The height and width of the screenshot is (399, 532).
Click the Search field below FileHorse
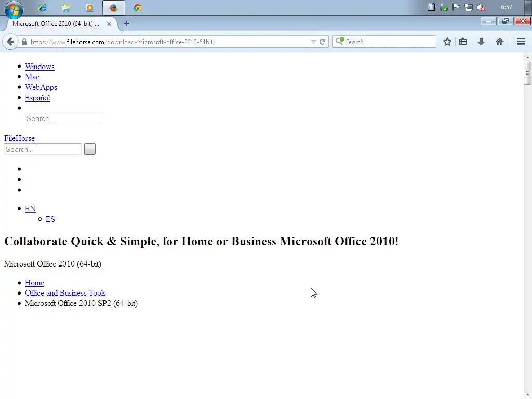(43, 149)
